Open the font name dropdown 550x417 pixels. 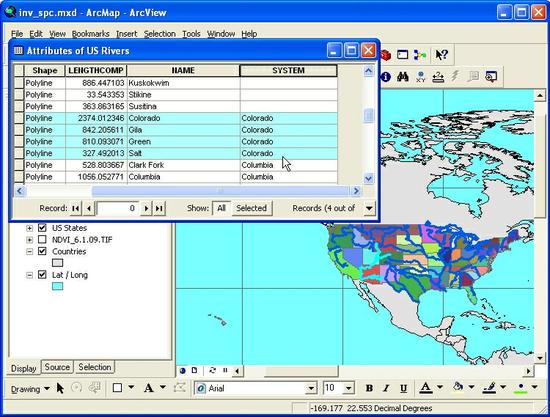point(311,389)
